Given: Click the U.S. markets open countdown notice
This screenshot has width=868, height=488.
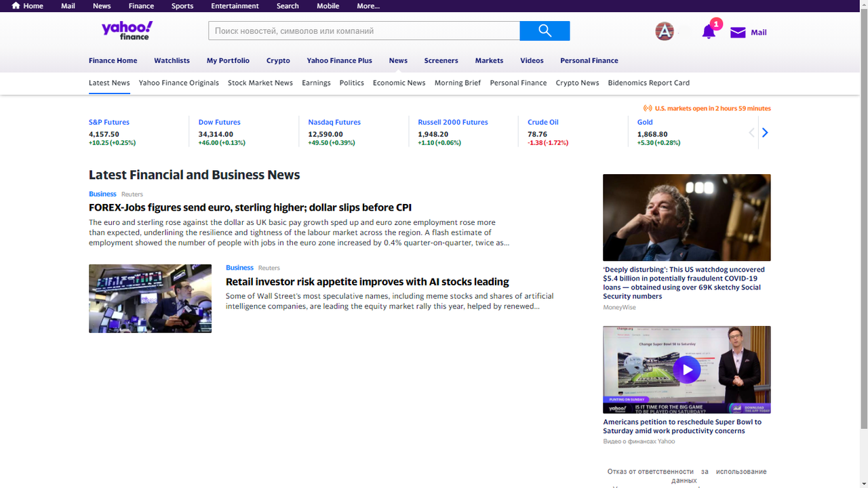Looking at the screenshot, I should (x=707, y=108).
